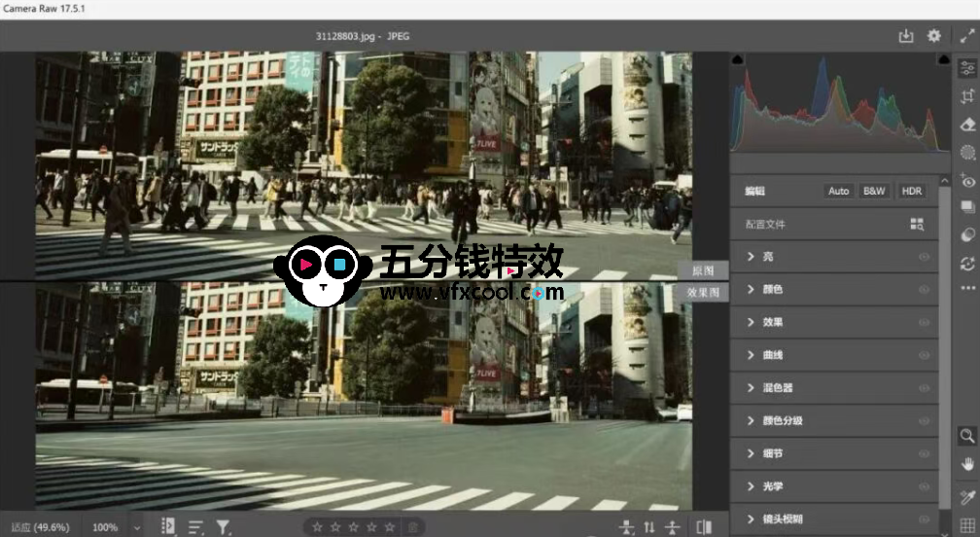Switch to the 原图 view label
This screenshot has height=537, width=980.
(x=702, y=270)
